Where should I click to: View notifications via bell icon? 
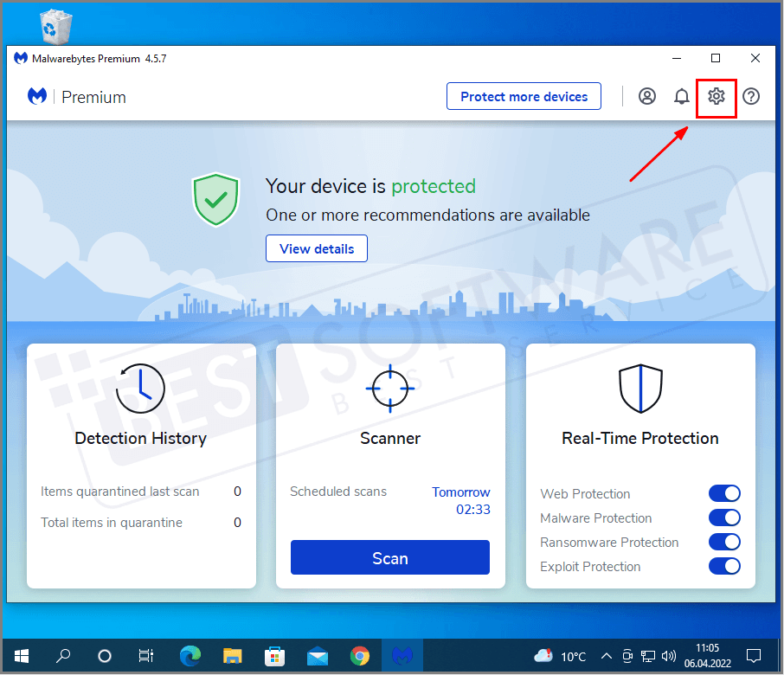click(681, 96)
